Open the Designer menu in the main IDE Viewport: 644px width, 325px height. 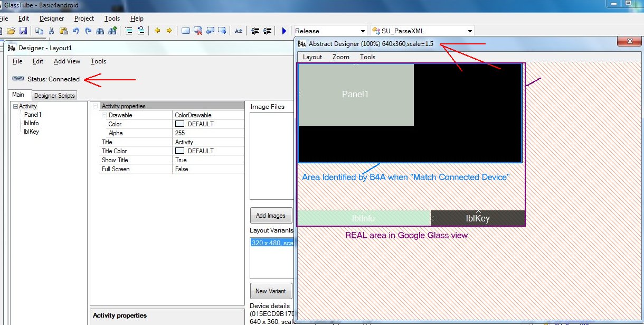[52, 18]
